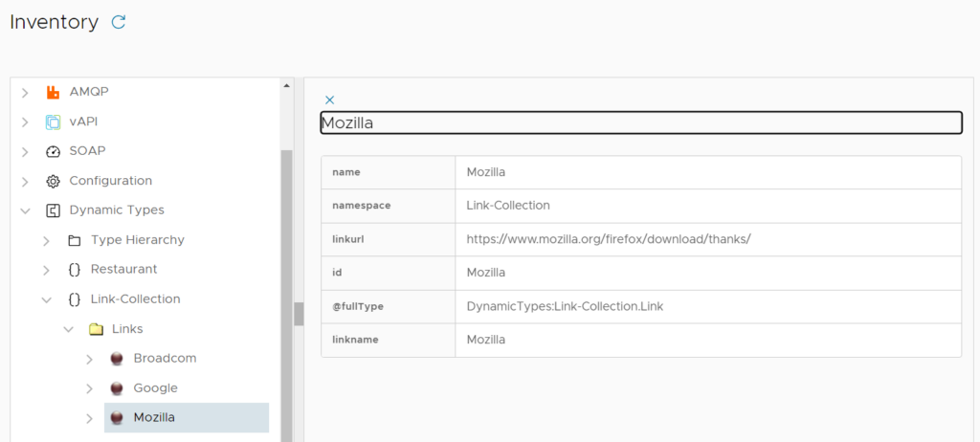Screen dimensions: 980x442
Task: Collapse the Links folder chevron
Action: [68, 329]
